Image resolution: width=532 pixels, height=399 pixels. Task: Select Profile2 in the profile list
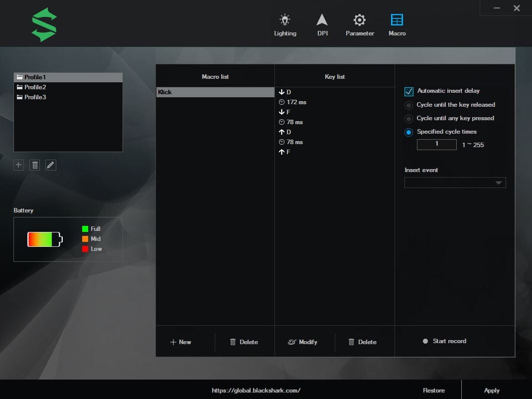(x=35, y=87)
